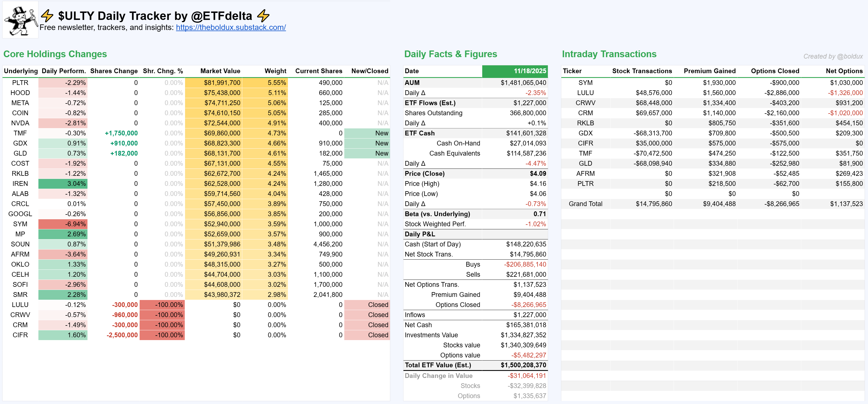
Task: Click the right lightning bolt icon
Action: 263,16
